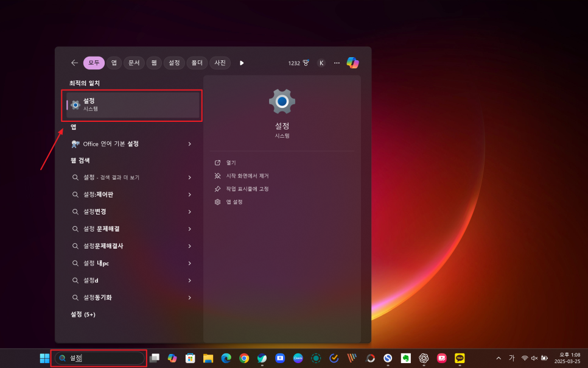The width and height of the screenshot is (588, 368).
Task: Switch to the 사진 filter tab
Action: [x=220, y=63]
